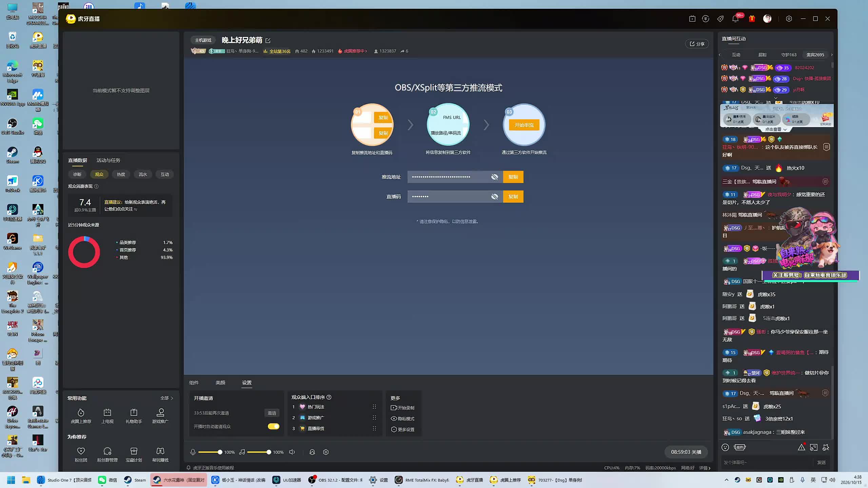Click the 分享 share button
Image resolution: width=868 pixels, height=488 pixels.
[x=697, y=44]
